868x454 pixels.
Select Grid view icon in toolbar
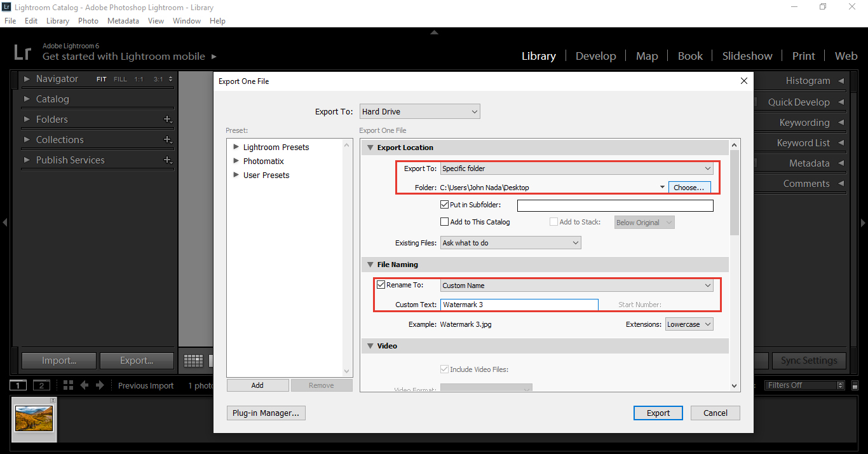point(193,361)
